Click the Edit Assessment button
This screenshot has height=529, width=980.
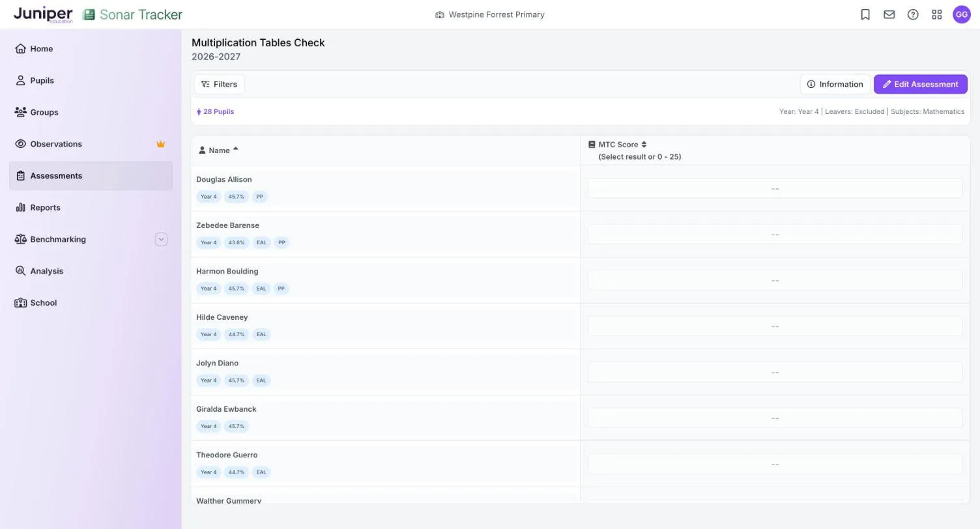920,84
